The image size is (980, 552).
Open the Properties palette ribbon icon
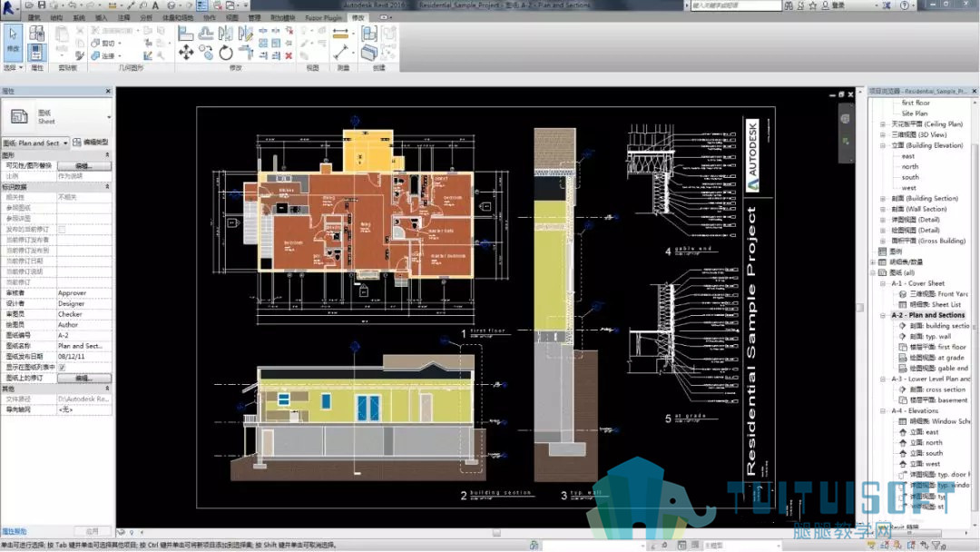click(x=36, y=53)
